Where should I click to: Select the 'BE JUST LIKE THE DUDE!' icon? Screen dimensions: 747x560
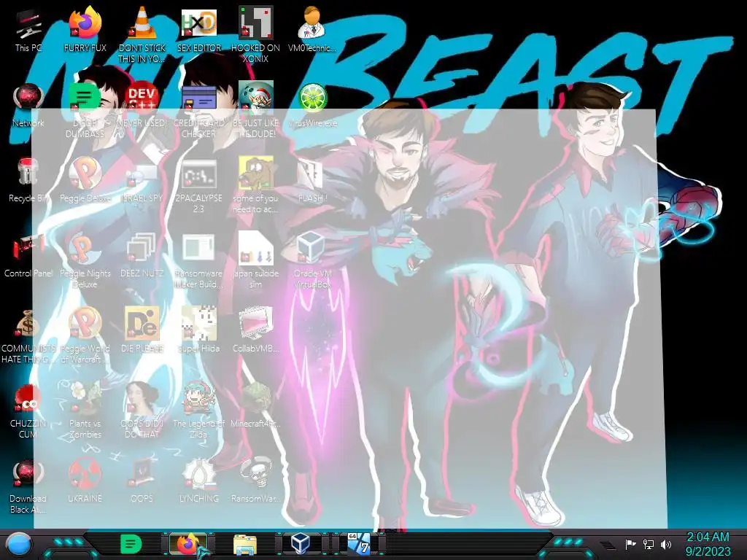pyautogui.click(x=256, y=111)
